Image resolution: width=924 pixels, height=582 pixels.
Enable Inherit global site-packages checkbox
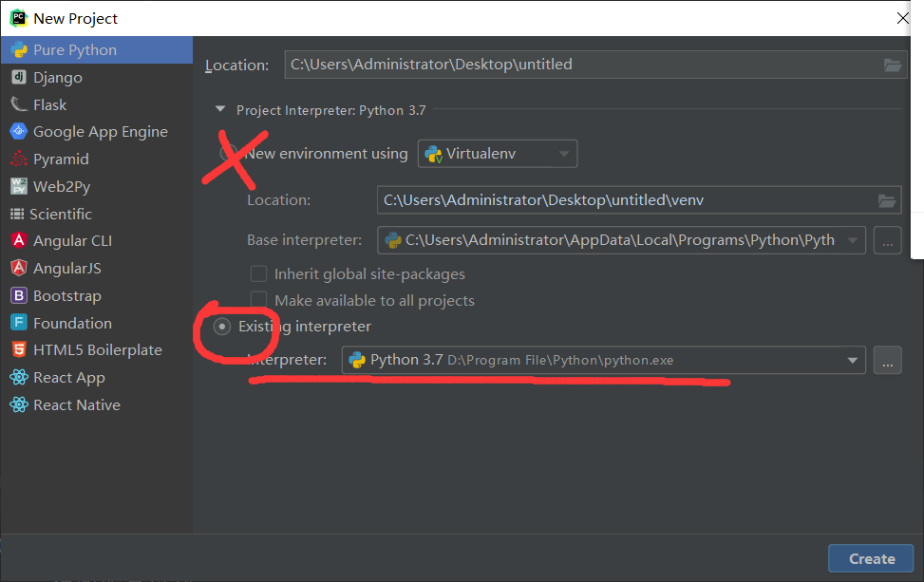[x=258, y=274]
